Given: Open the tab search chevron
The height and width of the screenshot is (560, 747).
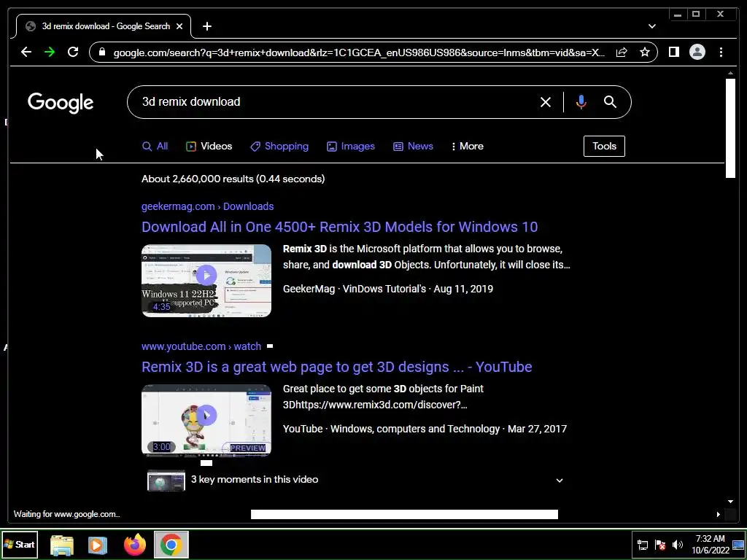Looking at the screenshot, I should pyautogui.click(x=651, y=27).
